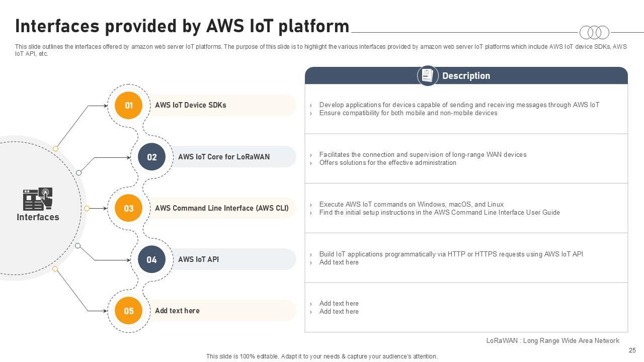The image size is (644, 362).
Task: Click the AWS IoT Core for LoRaWAN label
Action: point(223,157)
